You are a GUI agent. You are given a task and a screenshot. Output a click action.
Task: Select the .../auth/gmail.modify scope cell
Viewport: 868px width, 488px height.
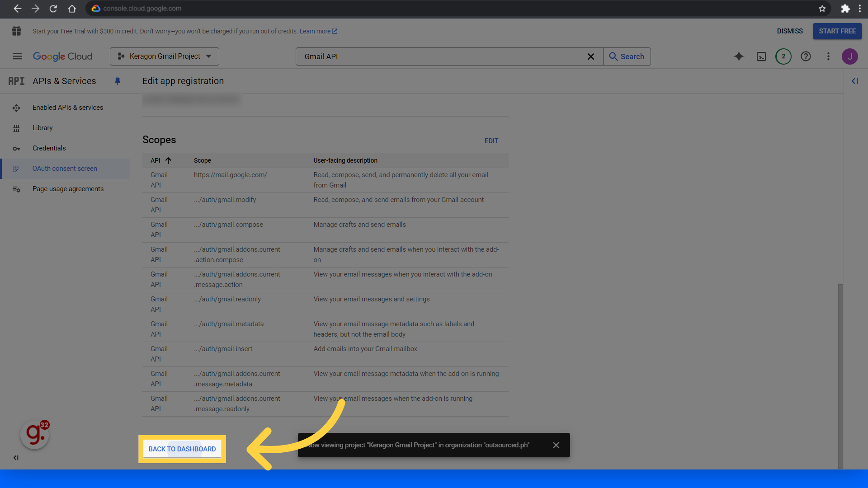tap(225, 200)
